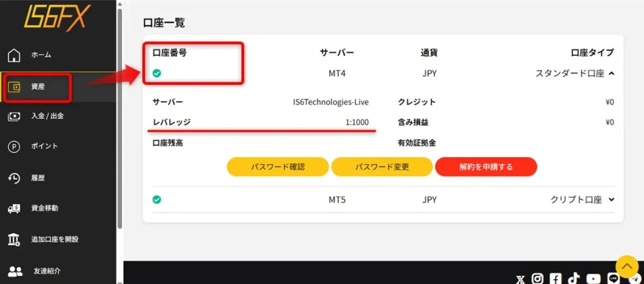
Task: Open 履歴 menu item
Action: (x=38, y=178)
